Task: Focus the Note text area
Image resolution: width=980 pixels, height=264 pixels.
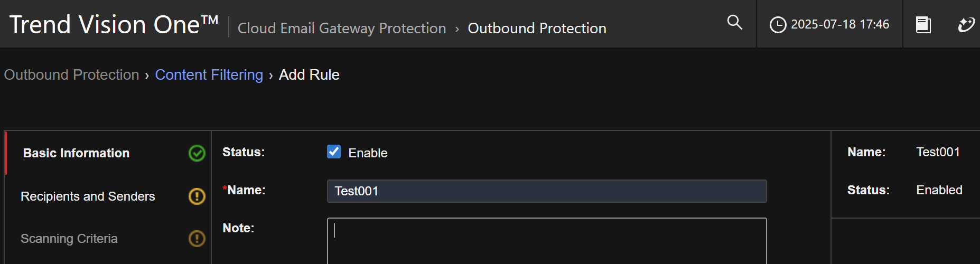Action: [x=546, y=241]
